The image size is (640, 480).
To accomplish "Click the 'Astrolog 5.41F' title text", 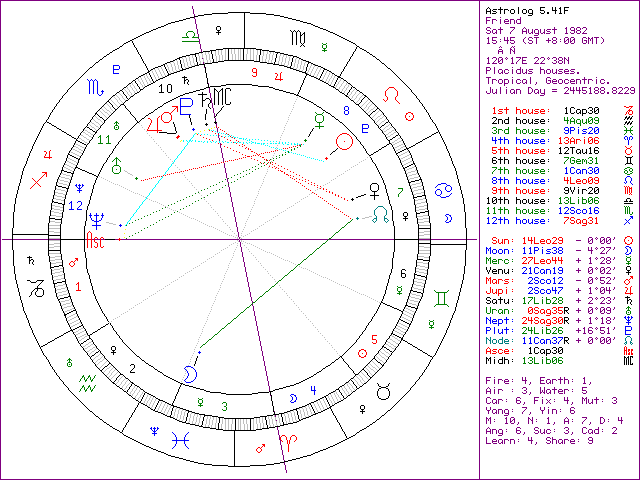I will coord(523,9).
